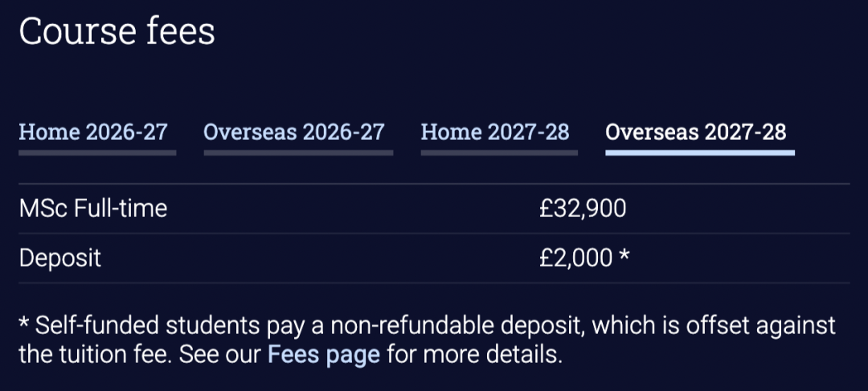
Task: Switch to the Home 2026-27 tab
Action: tap(93, 132)
